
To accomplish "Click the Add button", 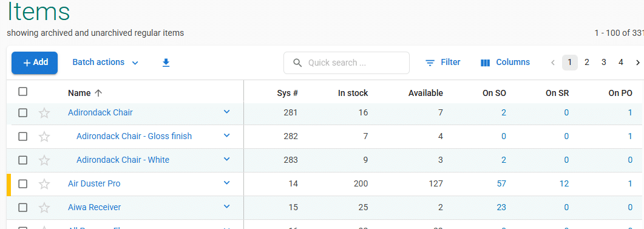I will [35, 63].
